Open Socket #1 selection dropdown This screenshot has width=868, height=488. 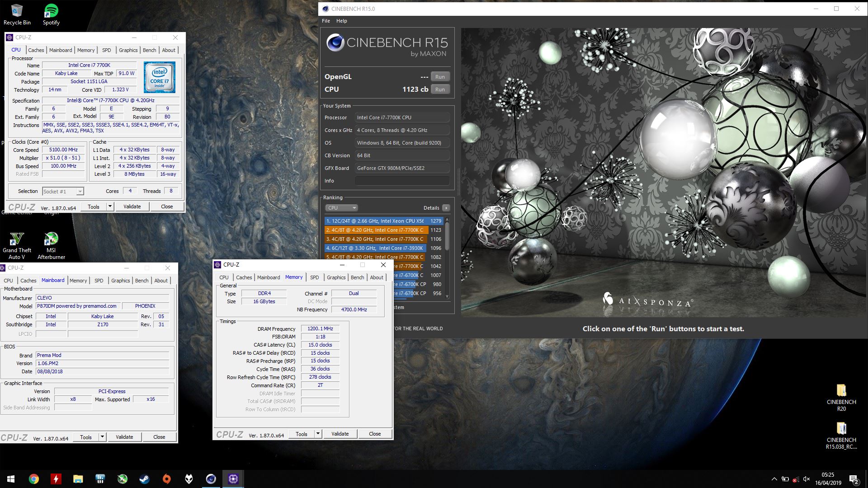[63, 192]
